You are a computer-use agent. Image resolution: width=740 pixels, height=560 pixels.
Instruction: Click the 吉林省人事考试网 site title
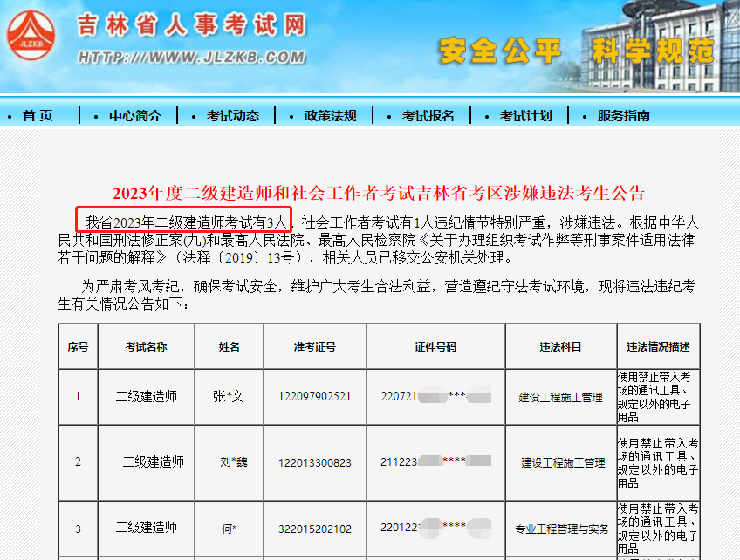[x=192, y=25]
